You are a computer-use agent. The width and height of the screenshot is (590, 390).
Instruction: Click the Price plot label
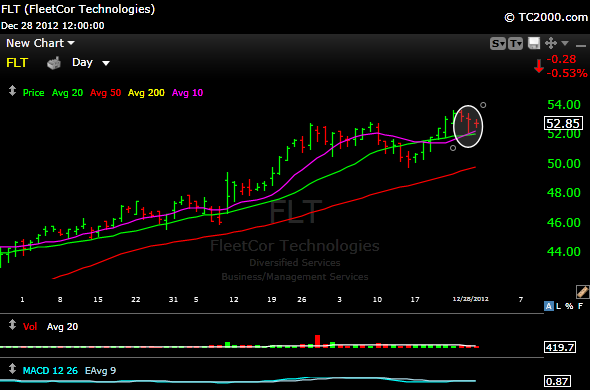33,93
